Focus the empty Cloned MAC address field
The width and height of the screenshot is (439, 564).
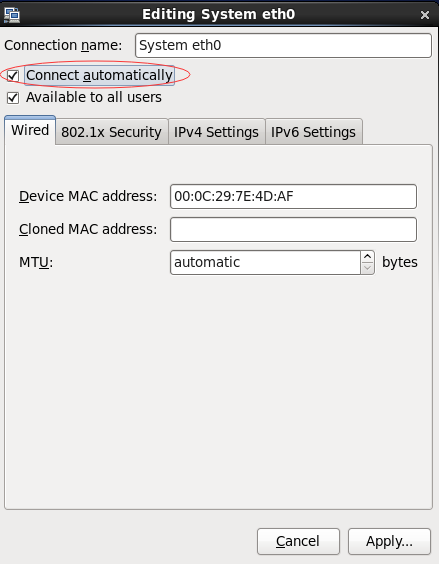tap(293, 229)
